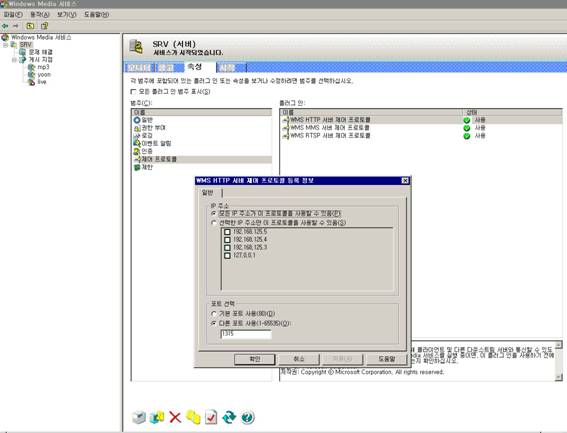Screen dimensions: 567x433
Task: Click the help question mark icon at bottom
Action: click(248, 417)
